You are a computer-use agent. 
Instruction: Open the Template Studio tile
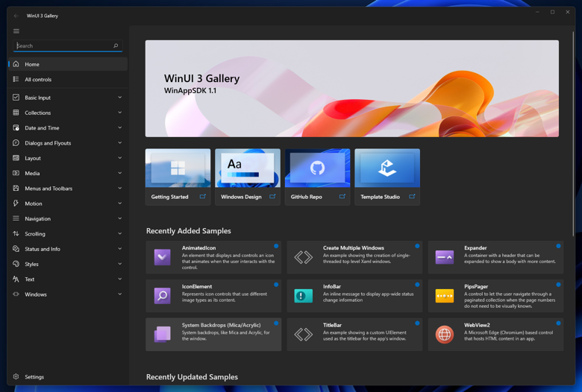(x=387, y=177)
